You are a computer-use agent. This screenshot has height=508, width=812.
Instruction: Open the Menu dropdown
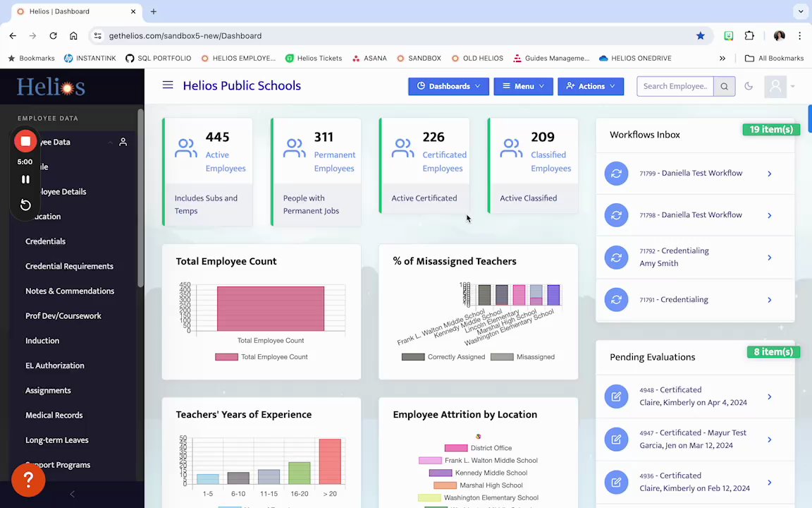click(523, 86)
